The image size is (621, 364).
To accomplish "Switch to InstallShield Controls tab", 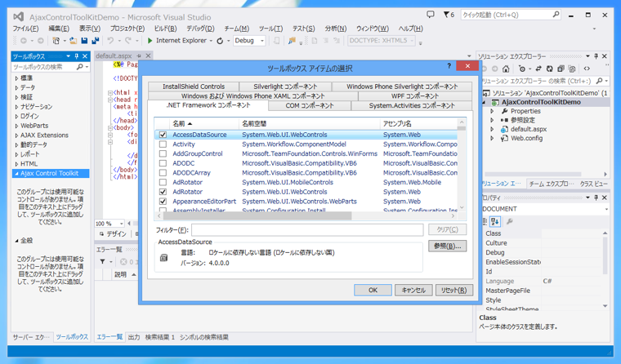I will [194, 87].
